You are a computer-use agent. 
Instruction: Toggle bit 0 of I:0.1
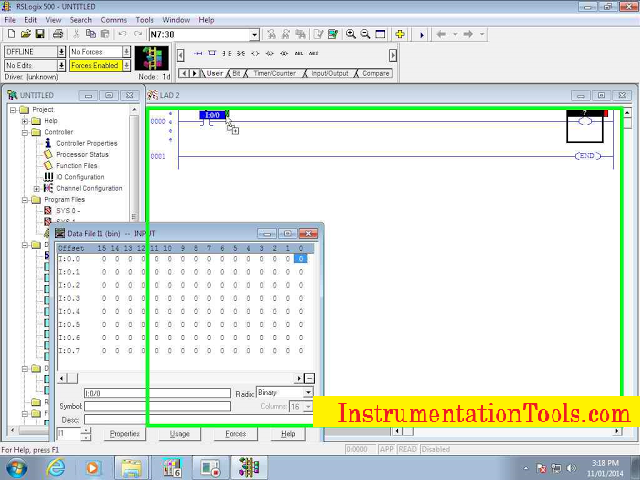[301, 272]
